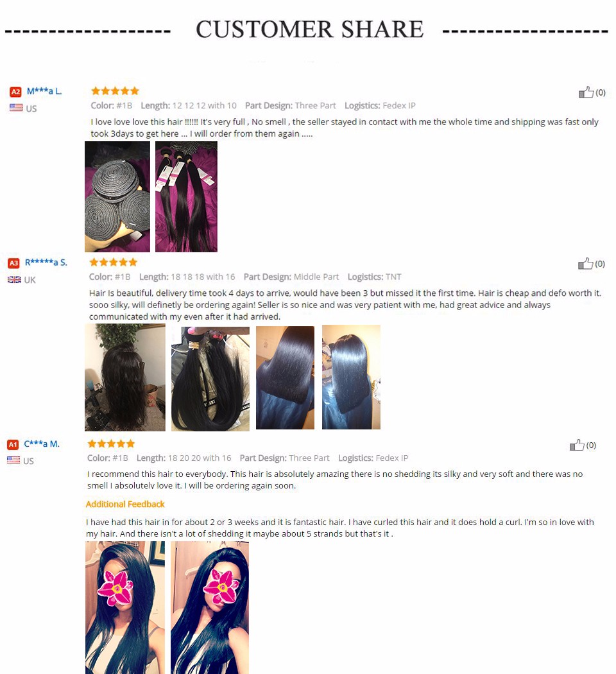Open reviewer profile M***a L.
This screenshot has height=674, width=616.
coord(44,91)
